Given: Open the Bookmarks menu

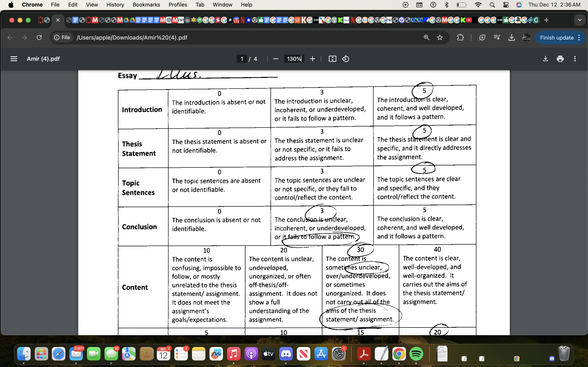Looking at the screenshot, I should (146, 5).
